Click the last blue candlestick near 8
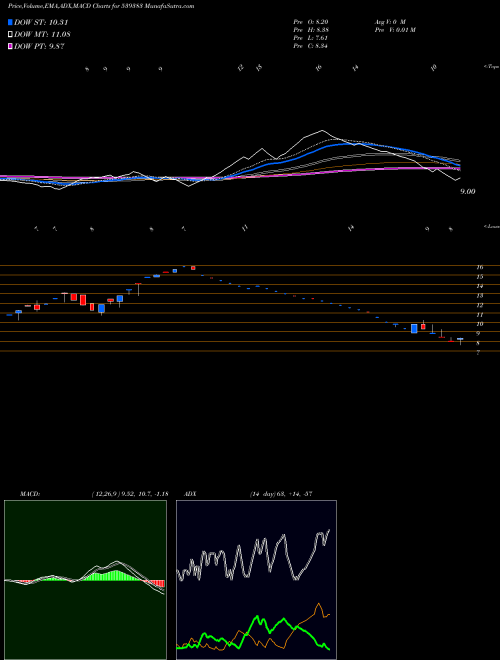Screen dimensions: 500x660 (x=460, y=339)
